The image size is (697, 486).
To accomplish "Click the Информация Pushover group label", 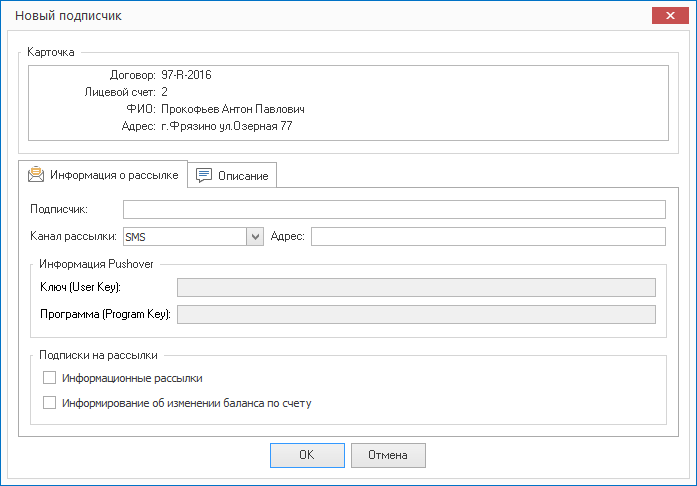I will [96, 264].
